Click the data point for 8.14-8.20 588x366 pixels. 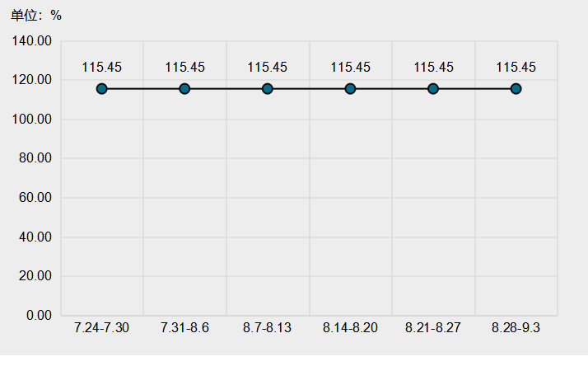click(x=350, y=89)
